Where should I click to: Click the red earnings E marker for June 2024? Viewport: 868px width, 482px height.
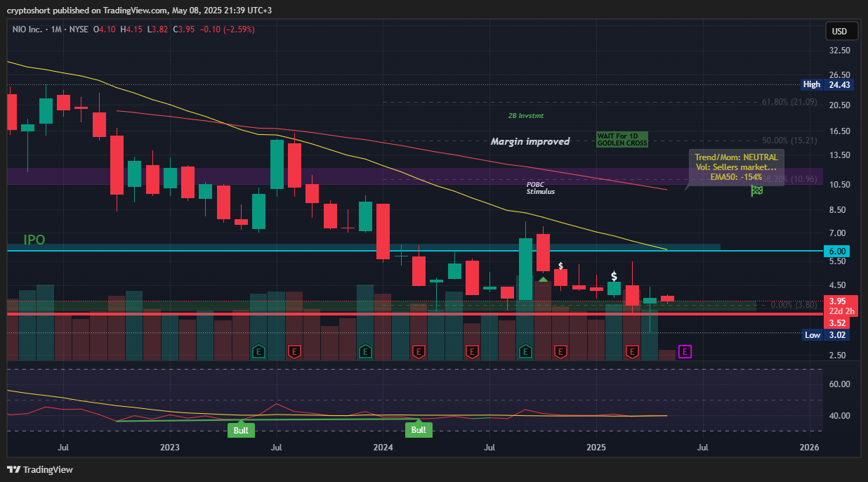(473, 351)
